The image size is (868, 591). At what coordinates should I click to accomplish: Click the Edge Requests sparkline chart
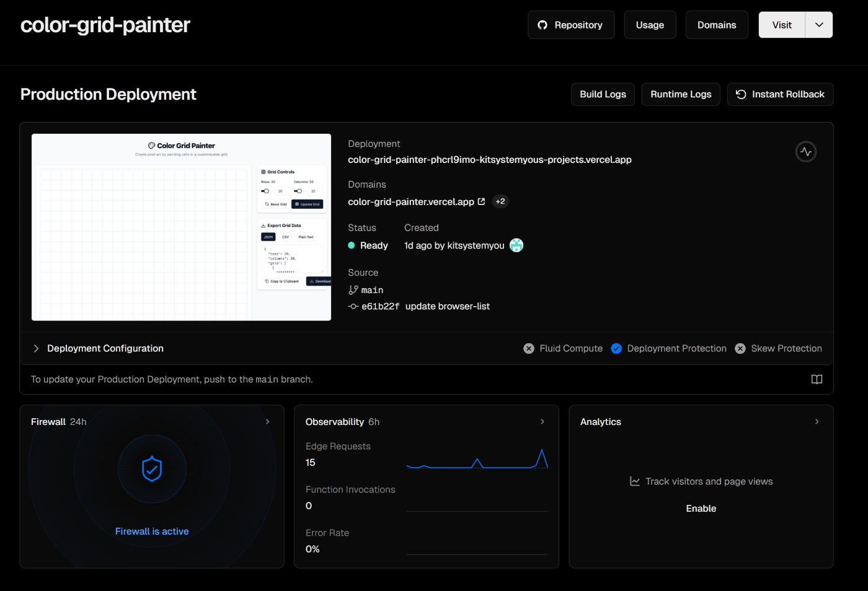[477, 458]
